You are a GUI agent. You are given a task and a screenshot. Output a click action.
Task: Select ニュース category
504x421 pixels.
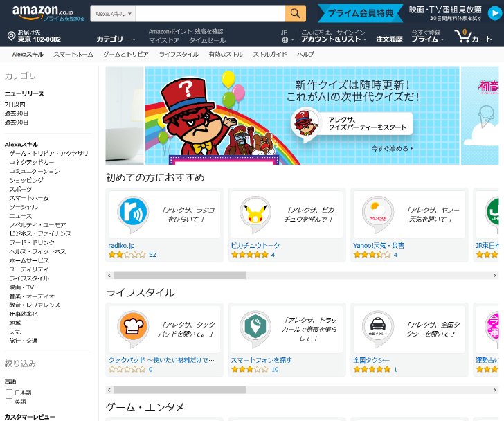pos(21,216)
